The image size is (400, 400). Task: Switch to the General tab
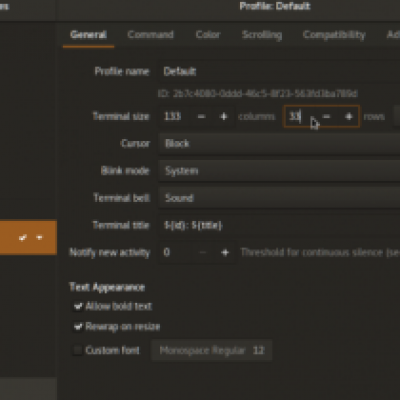(88, 35)
